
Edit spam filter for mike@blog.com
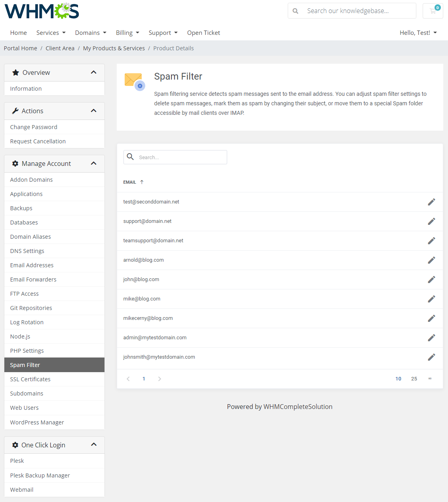431,299
